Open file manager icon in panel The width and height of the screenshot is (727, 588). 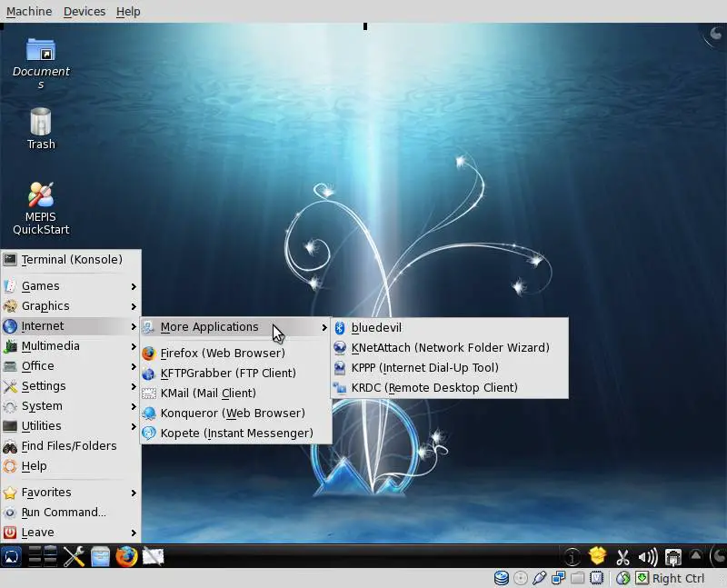[x=100, y=556]
